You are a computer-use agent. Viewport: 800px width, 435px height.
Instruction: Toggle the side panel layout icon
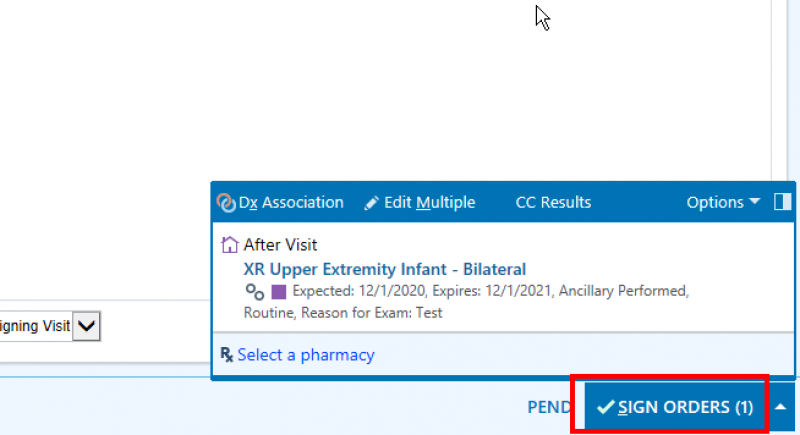click(782, 202)
